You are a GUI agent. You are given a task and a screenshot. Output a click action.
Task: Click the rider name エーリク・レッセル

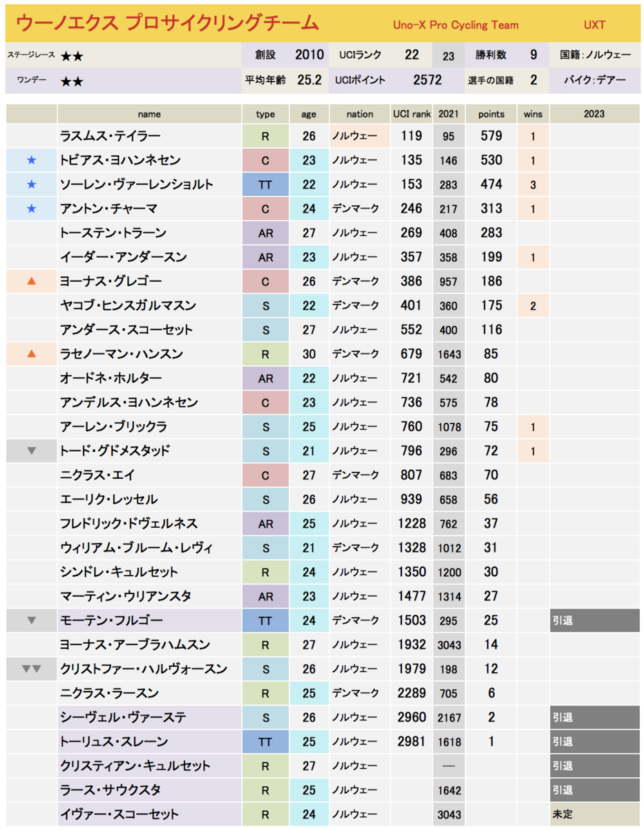(x=108, y=499)
